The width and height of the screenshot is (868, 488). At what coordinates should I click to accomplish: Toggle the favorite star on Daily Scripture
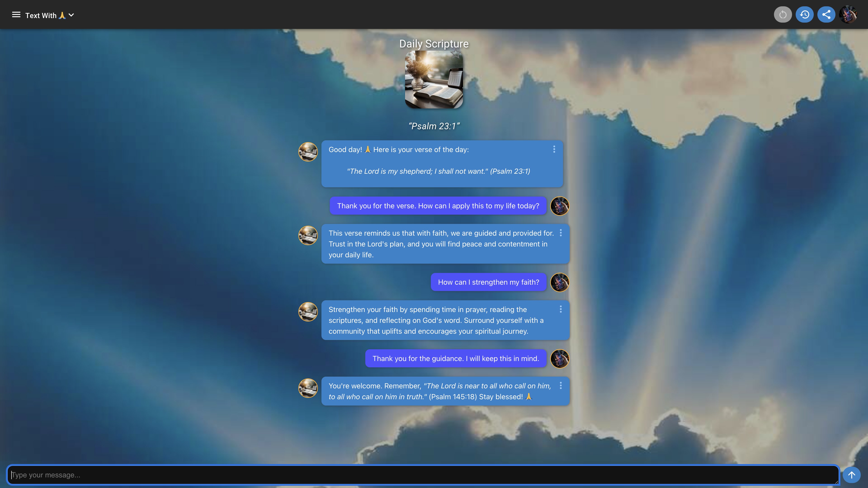[x=456, y=54]
